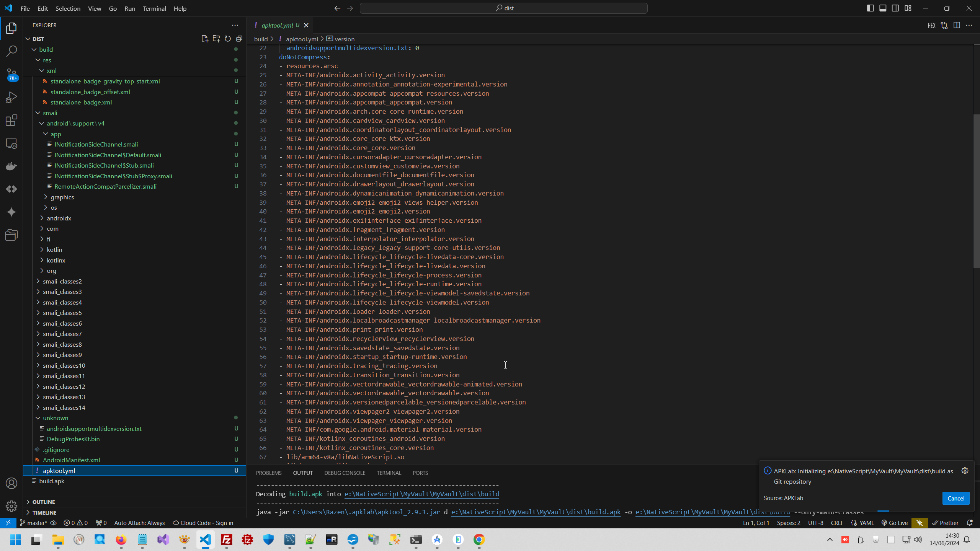This screenshot has width=980, height=551.
Task: Open apktool.yml in HEX editor
Action: (x=932, y=25)
